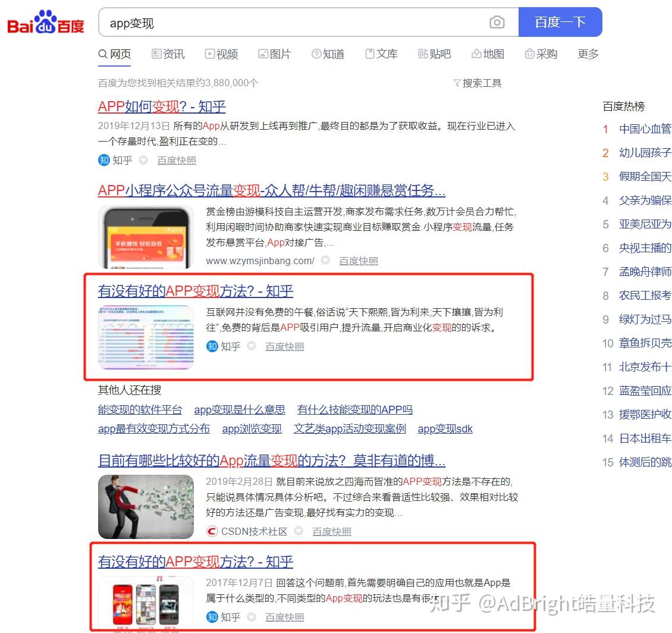Open hot list item 12 蓝盈莹回应

645,391
